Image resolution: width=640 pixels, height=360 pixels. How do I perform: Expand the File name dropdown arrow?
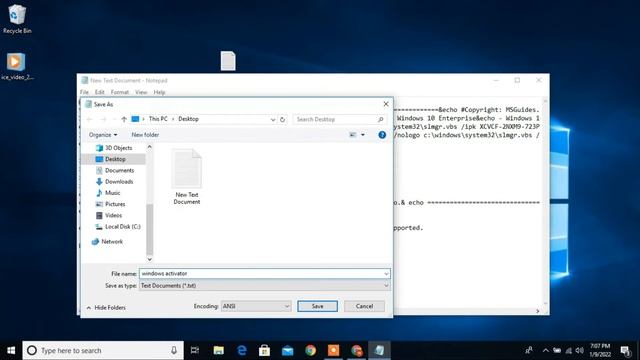[386, 273]
